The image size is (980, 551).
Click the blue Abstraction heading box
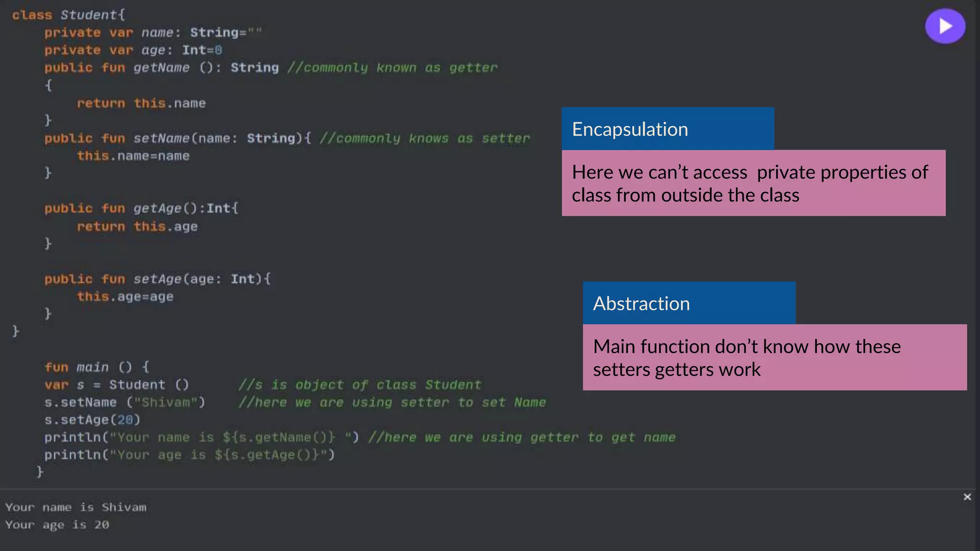coord(689,303)
